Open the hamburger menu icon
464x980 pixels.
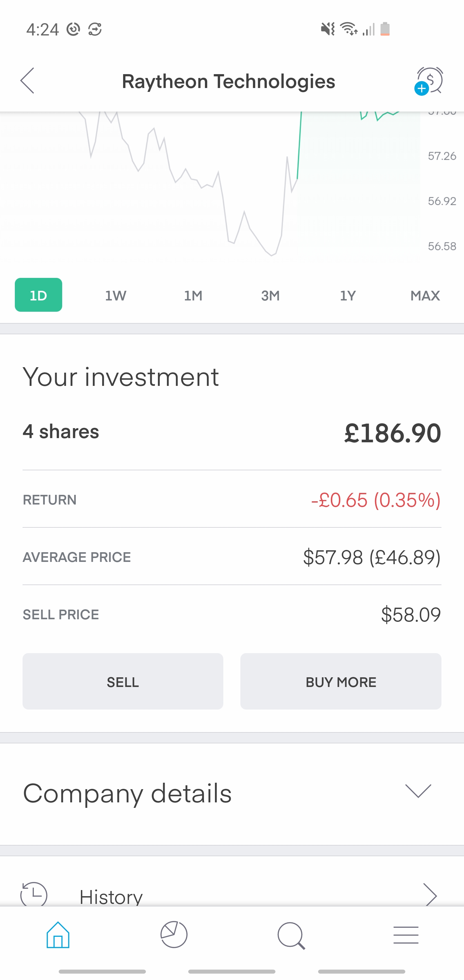point(406,935)
